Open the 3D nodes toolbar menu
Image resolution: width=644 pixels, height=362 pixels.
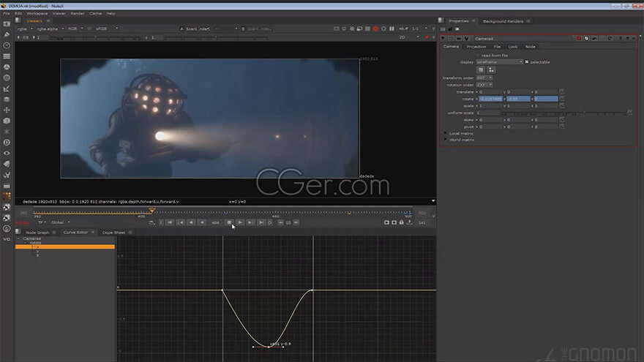coord(7,121)
